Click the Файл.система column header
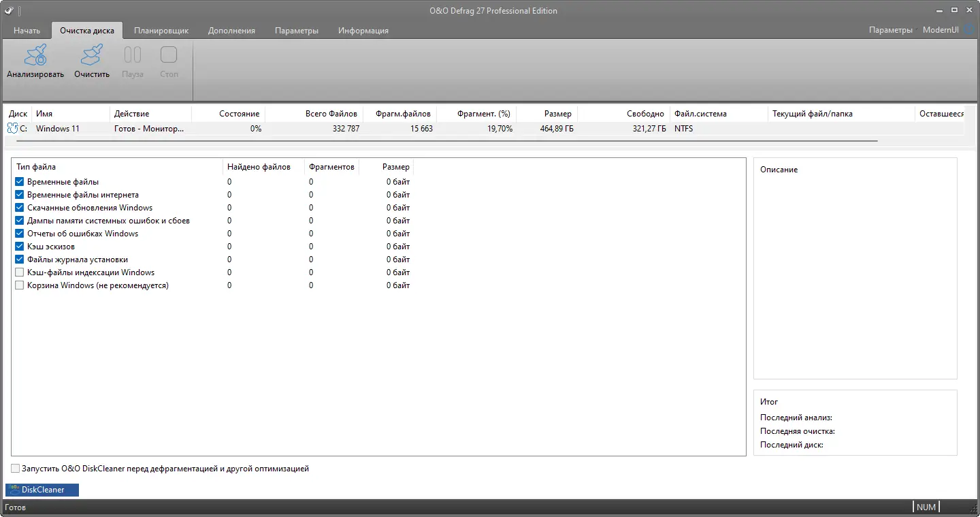The width and height of the screenshot is (980, 517). [x=719, y=114]
